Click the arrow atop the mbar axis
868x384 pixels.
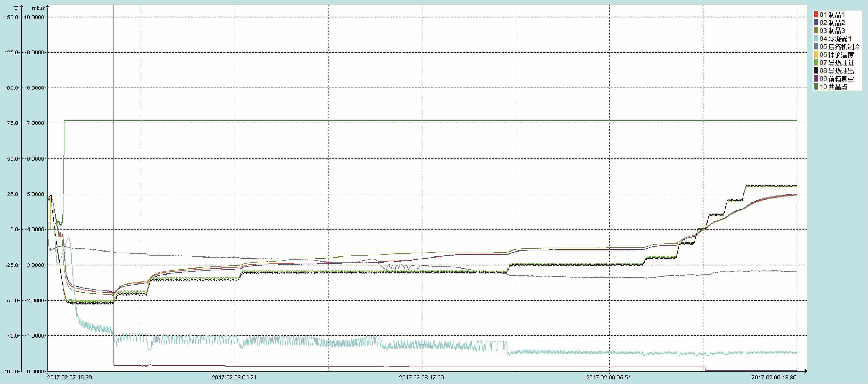coord(47,7)
